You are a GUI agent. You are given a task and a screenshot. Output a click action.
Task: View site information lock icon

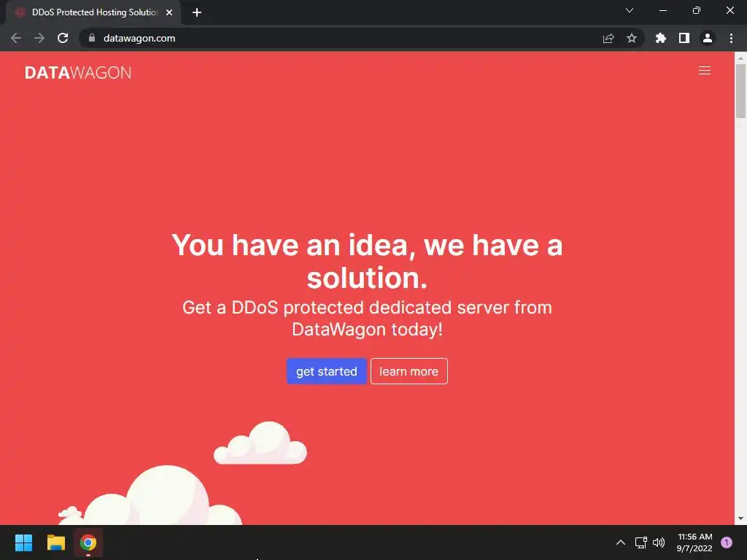pyautogui.click(x=91, y=38)
